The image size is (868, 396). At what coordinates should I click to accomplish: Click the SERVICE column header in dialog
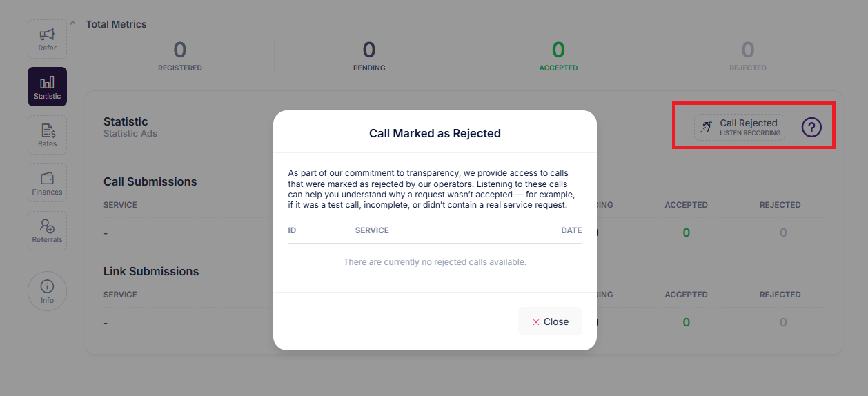click(x=372, y=230)
